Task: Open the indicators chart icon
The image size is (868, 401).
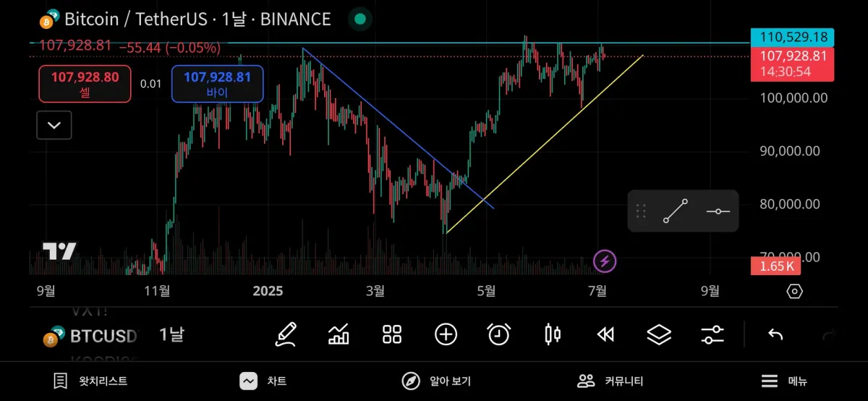Action: 339,334
